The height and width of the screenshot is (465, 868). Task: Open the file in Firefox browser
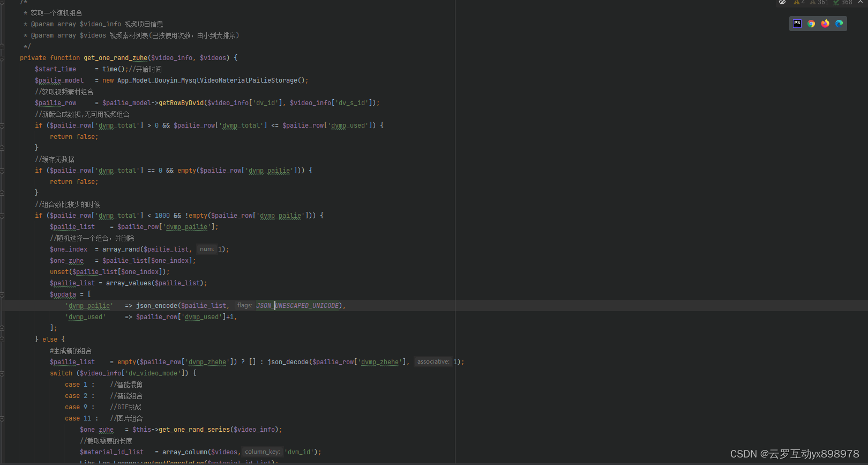[x=825, y=24]
